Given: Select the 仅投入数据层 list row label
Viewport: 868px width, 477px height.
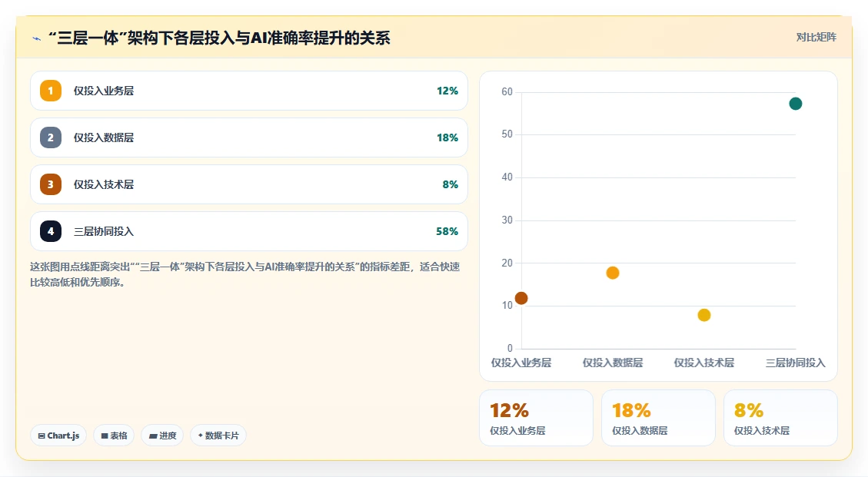Looking at the screenshot, I should click(104, 137).
